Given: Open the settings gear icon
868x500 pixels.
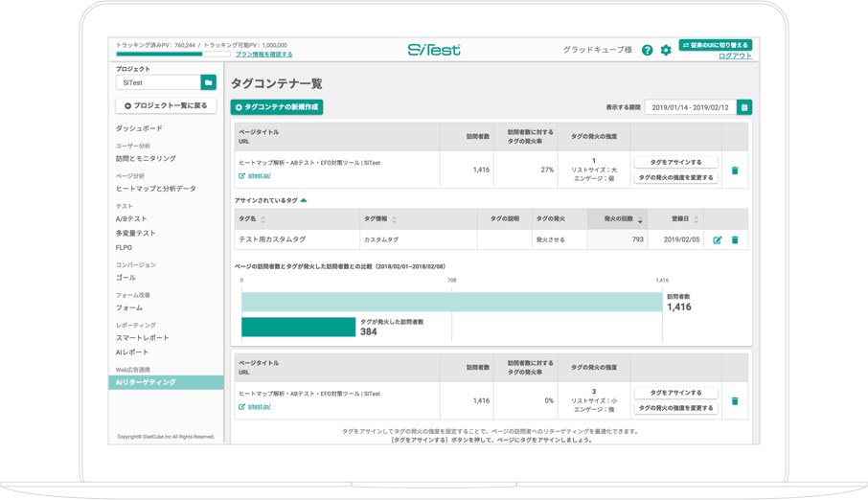Looking at the screenshot, I should [666, 50].
